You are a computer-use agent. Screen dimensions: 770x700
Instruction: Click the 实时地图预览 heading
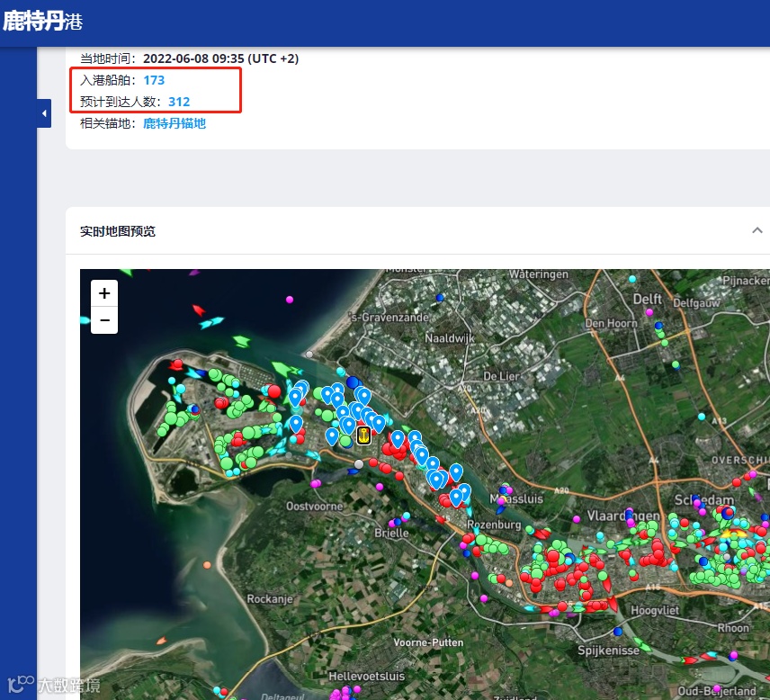click(118, 231)
